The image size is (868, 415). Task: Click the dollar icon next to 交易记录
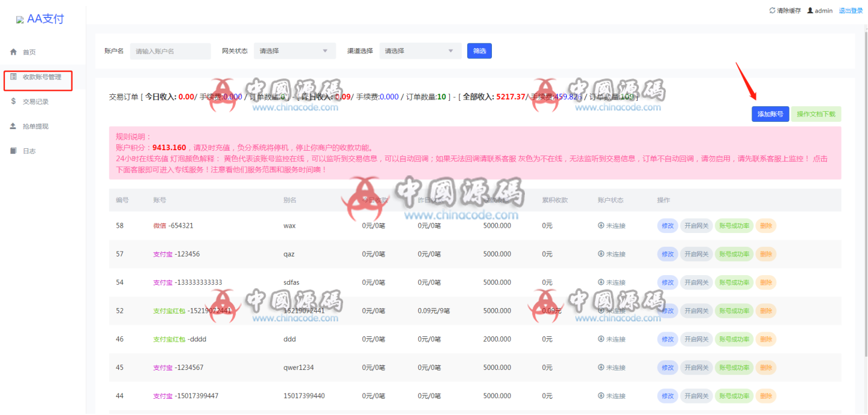click(x=13, y=101)
